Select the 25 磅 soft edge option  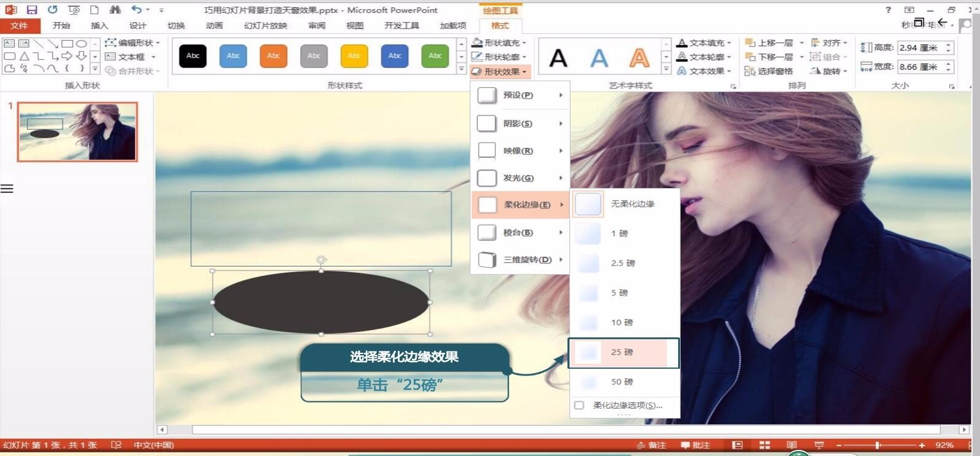coord(623,353)
